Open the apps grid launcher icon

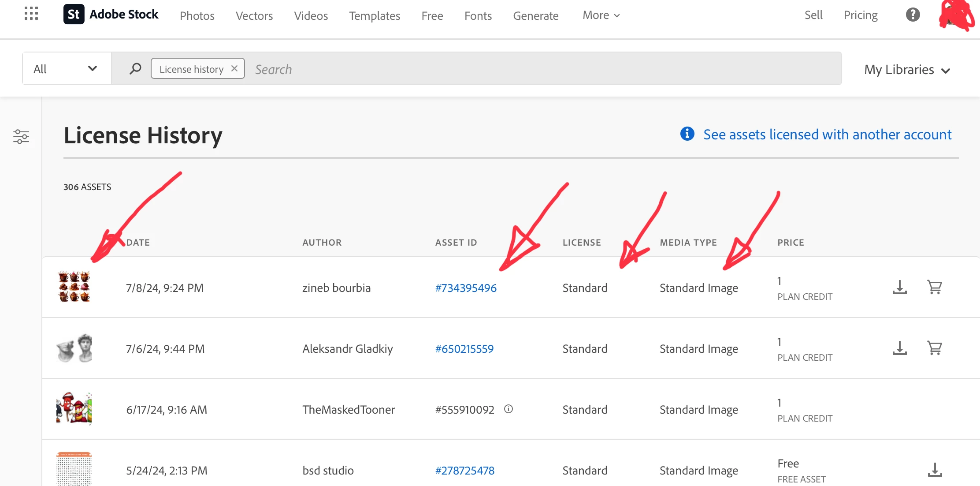coord(31,14)
